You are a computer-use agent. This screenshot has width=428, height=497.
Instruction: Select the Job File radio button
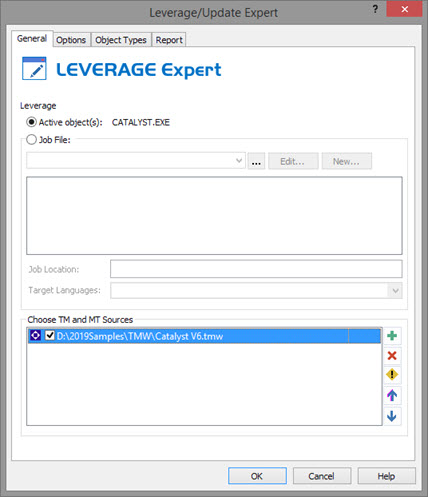(x=31, y=140)
